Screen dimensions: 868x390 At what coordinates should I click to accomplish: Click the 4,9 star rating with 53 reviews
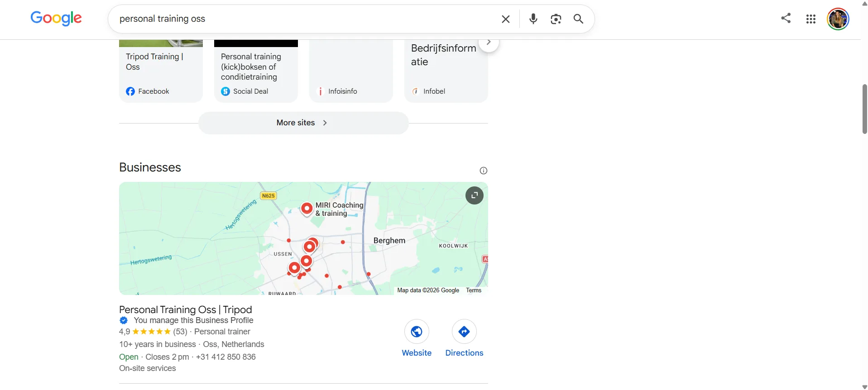pos(153,332)
